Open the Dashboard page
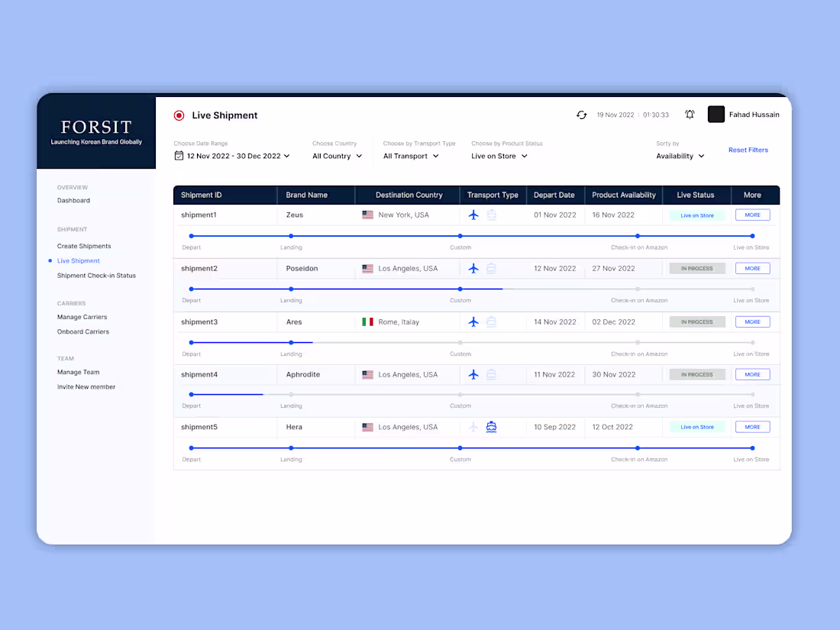 pyautogui.click(x=73, y=200)
